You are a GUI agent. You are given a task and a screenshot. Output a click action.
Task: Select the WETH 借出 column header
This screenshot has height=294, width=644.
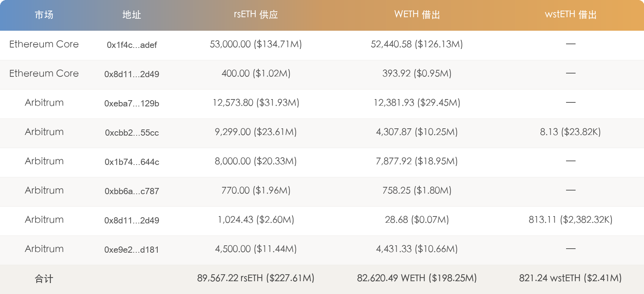pos(417,15)
